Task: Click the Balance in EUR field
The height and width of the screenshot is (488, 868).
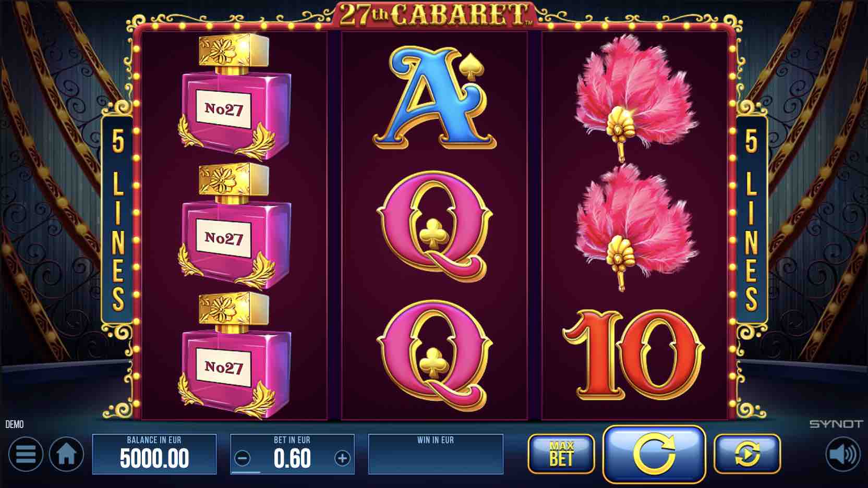Action: point(154,454)
